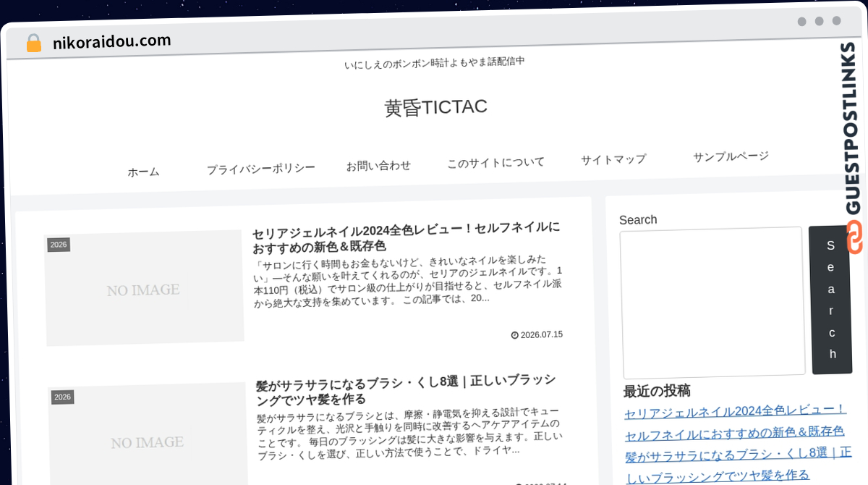Screen dimensions: 868x485
Task: Open the お問い合わせ menu item
Action: click(x=378, y=165)
